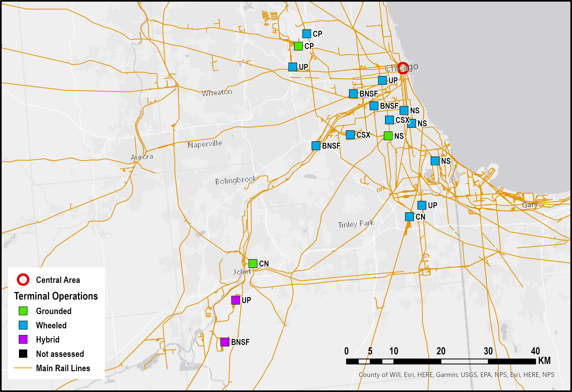Image resolution: width=572 pixels, height=392 pixels.
Task: Click the 'Central Area' legend label
Action: (x=58, y=280)
